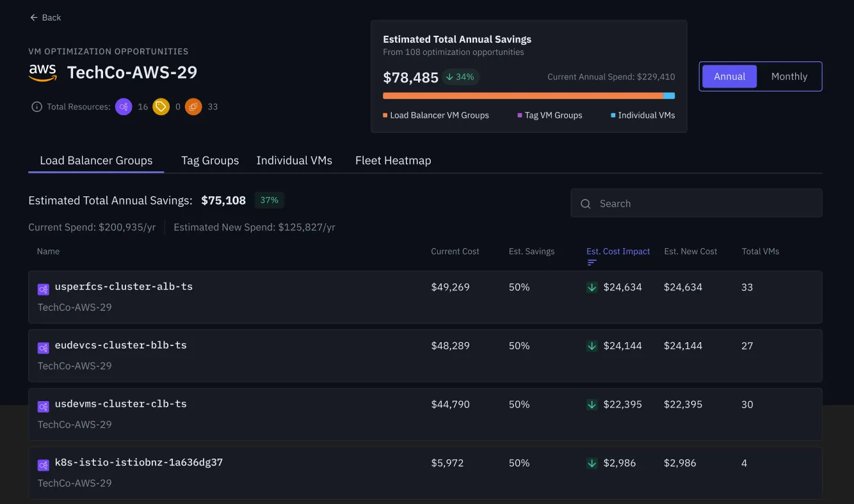This screenshot has height=504, width=854.
Task: Click the Total Resources info icon
Action: click(x=36, y=107)
